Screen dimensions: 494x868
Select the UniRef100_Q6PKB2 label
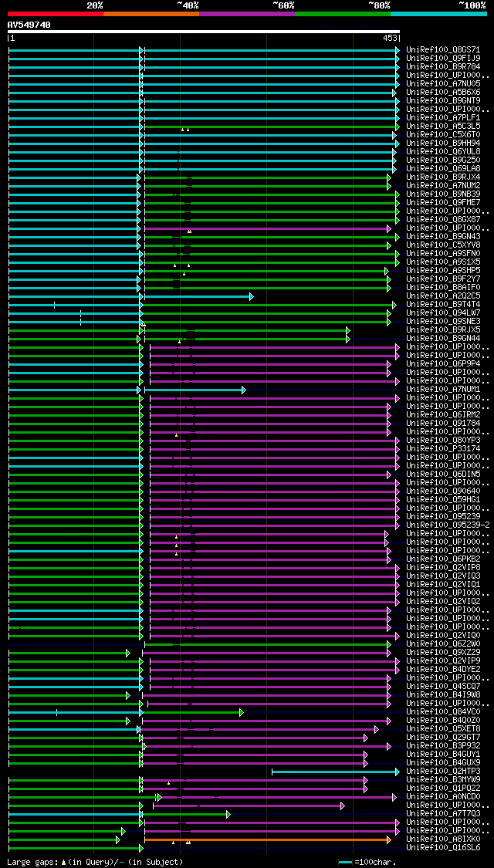443,559
